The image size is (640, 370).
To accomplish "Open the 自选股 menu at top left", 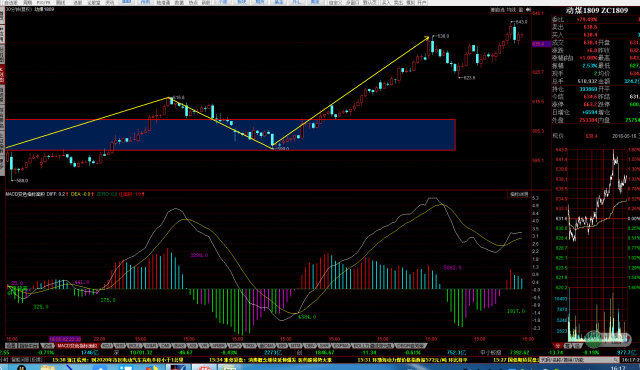I will click(x=11, y=2).
